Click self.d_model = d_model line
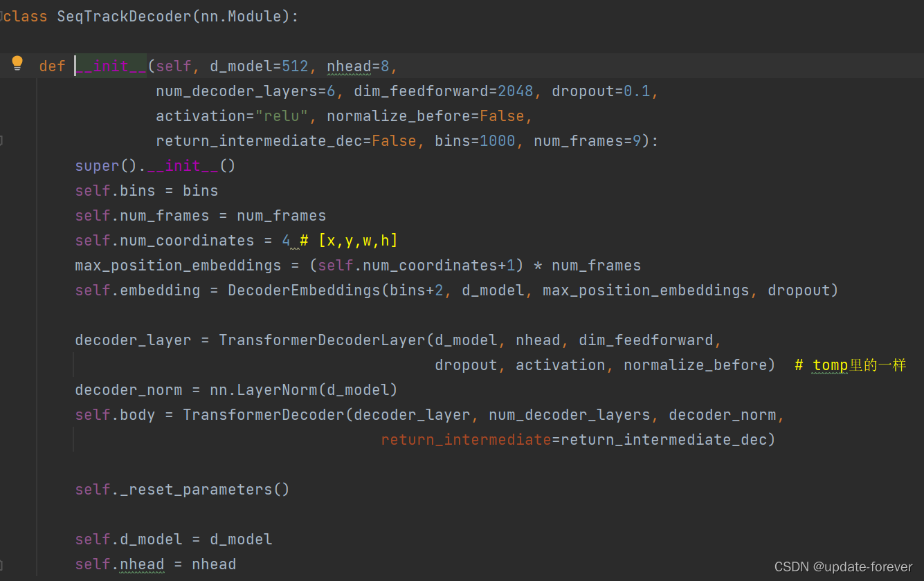The image size is (924, 581). tap(174, 539)
